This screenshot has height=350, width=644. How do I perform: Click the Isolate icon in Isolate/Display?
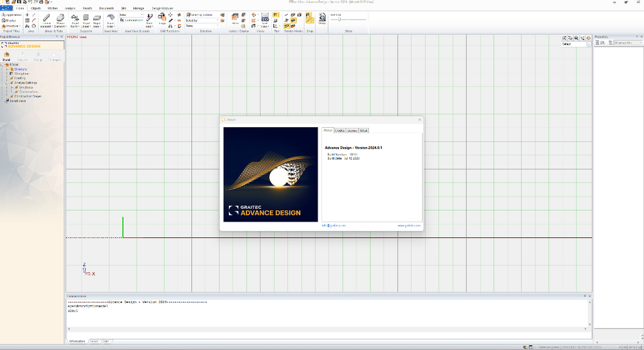point(235,17)
